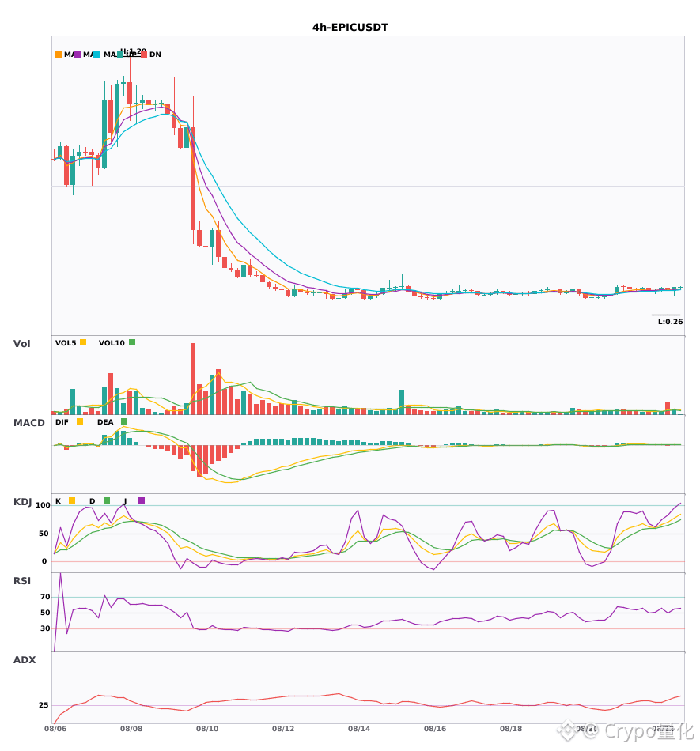Click the Vol panel label
The width and height of the screenshot is (700, 751).
pos(21,343)
